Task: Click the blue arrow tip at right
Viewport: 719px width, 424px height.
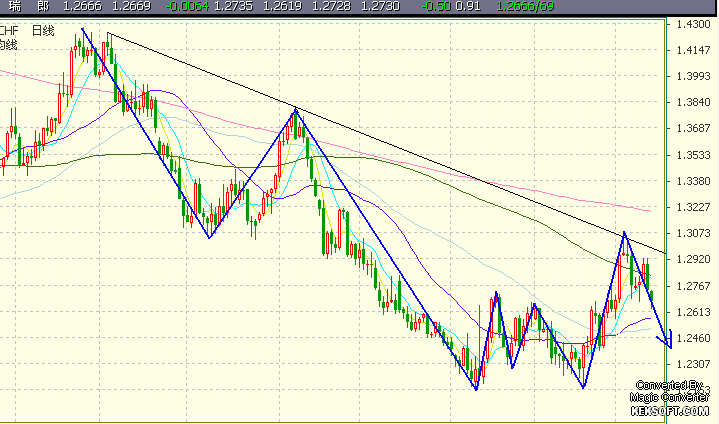Action: coord(670,347)
